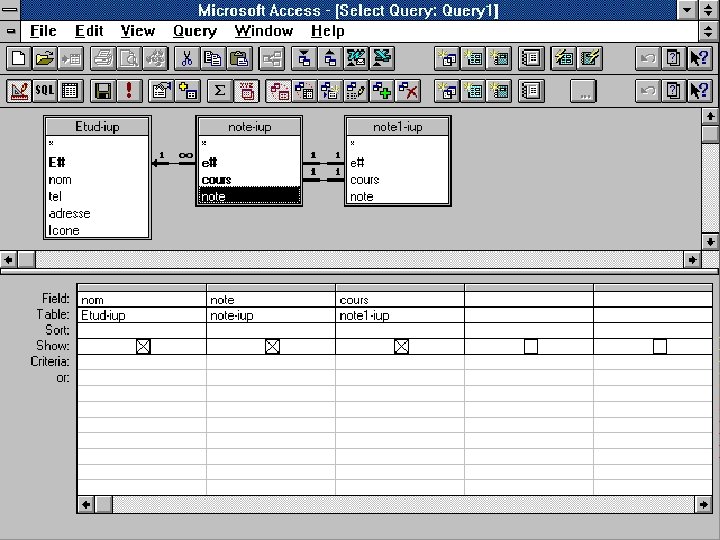Click the design grid scrollbar right arrow

[x=703, y=505]
